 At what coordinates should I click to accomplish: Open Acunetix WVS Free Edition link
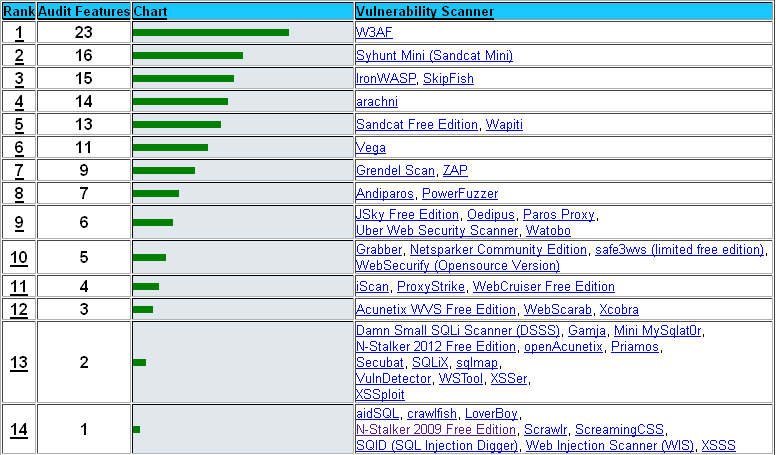coord(436,309)
